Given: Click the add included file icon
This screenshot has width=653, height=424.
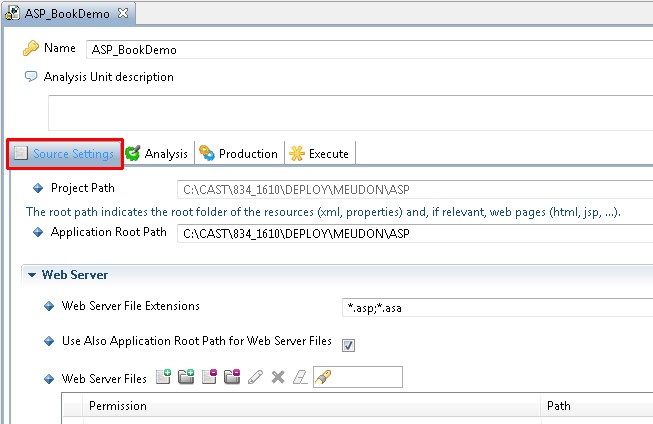Looking at the screenshot, I should (163, 377).
